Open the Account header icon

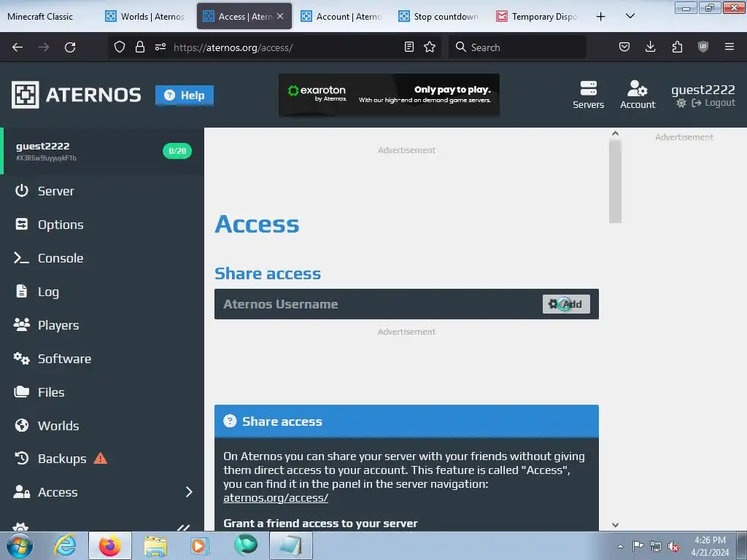[638, 95]
